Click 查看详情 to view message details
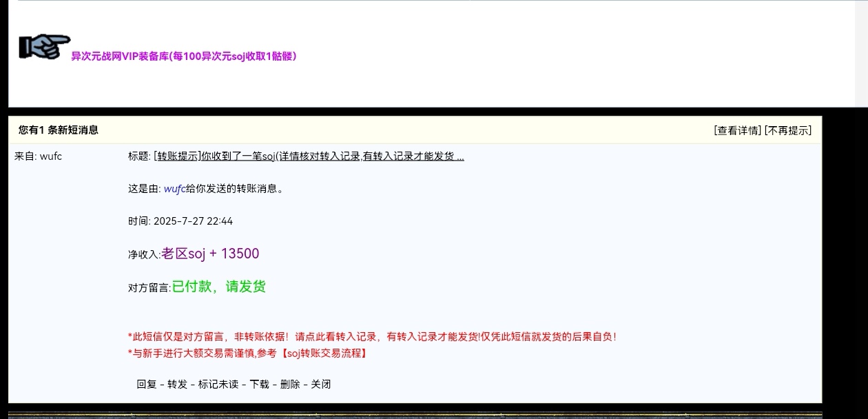The height and width of the screenshot is (419, 868). coord(737,130)
